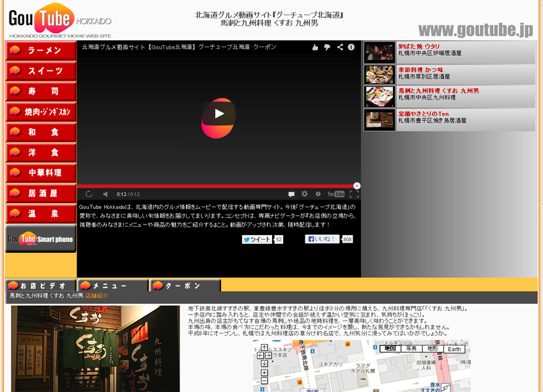
Task: Zoom in on the map
Action: 264,373
